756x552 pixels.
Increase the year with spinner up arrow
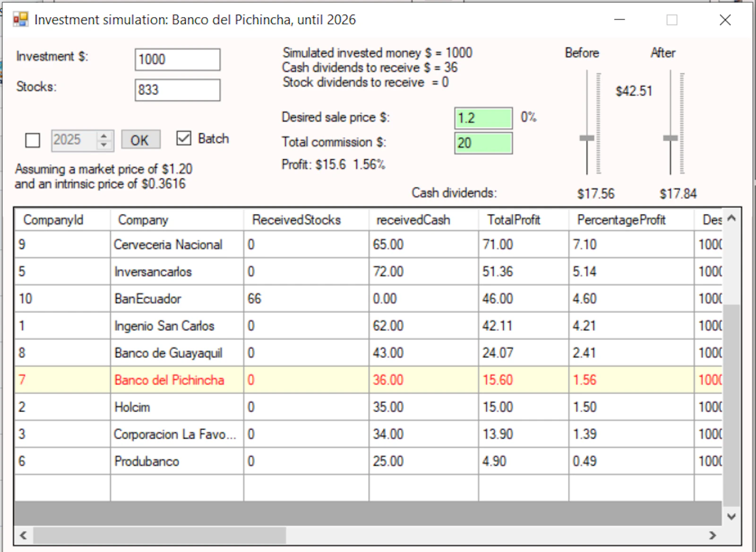point(104,136)
